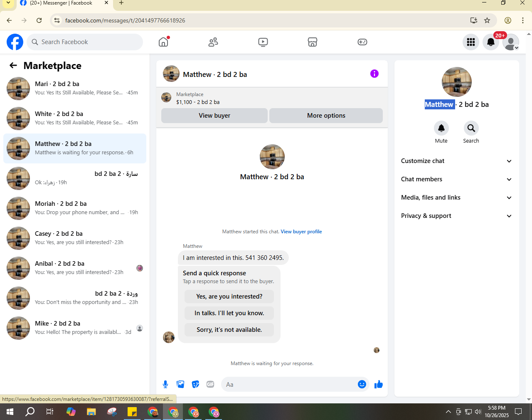Open the Facebook menu grid icon
Viewport: 532px width, 420px height.
(471, 42)
